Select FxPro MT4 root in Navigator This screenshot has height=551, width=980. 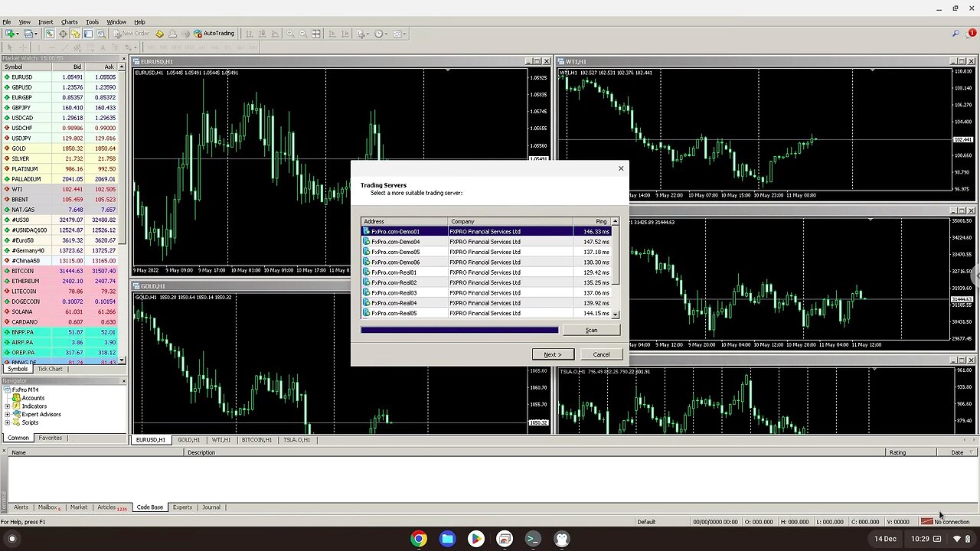[24, 390]
